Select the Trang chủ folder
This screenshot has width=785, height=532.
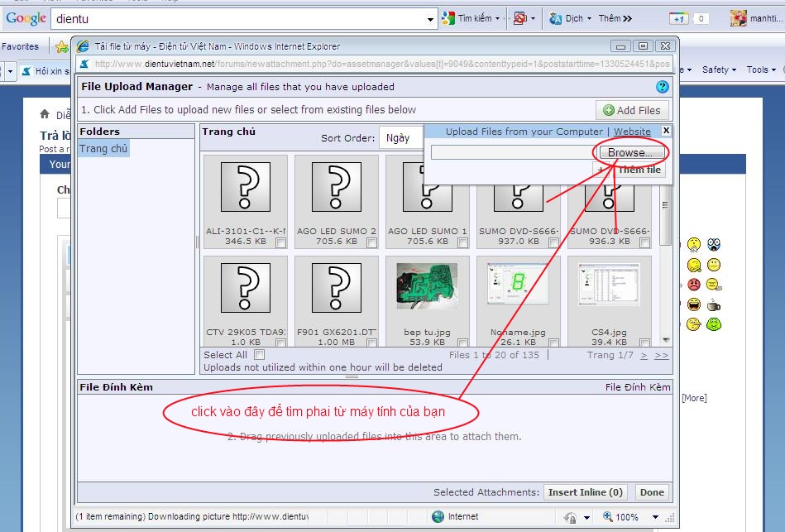(x=103, y=148)
